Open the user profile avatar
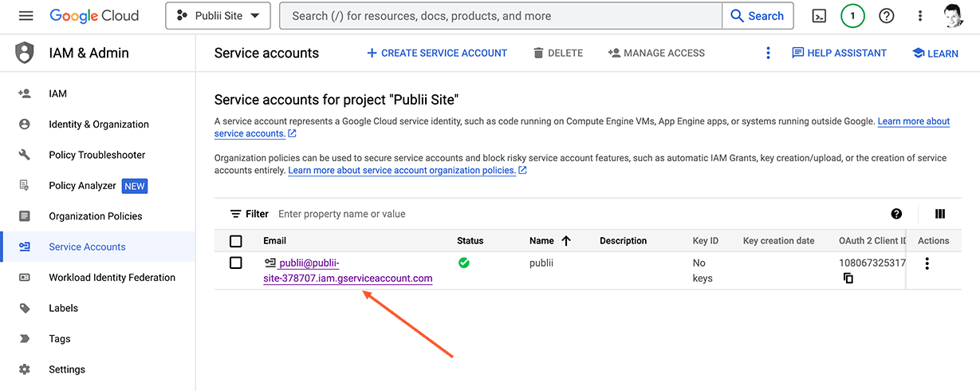 [952, 16]
